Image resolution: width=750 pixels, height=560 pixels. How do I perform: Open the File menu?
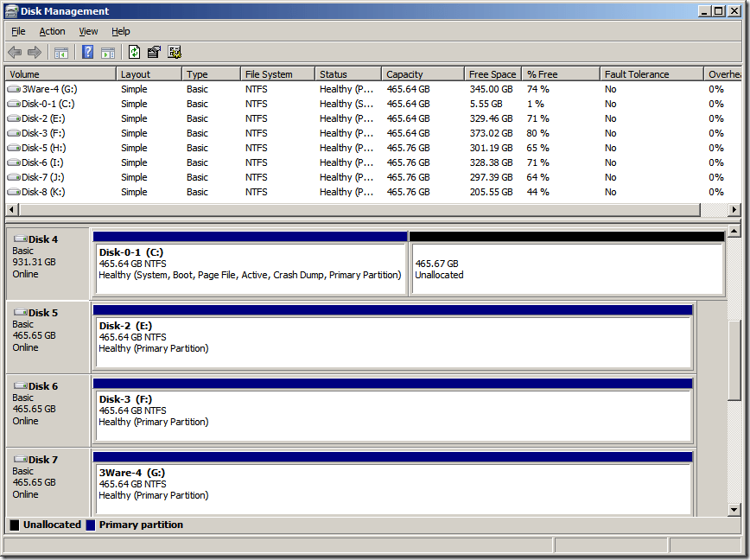point(18,31)
